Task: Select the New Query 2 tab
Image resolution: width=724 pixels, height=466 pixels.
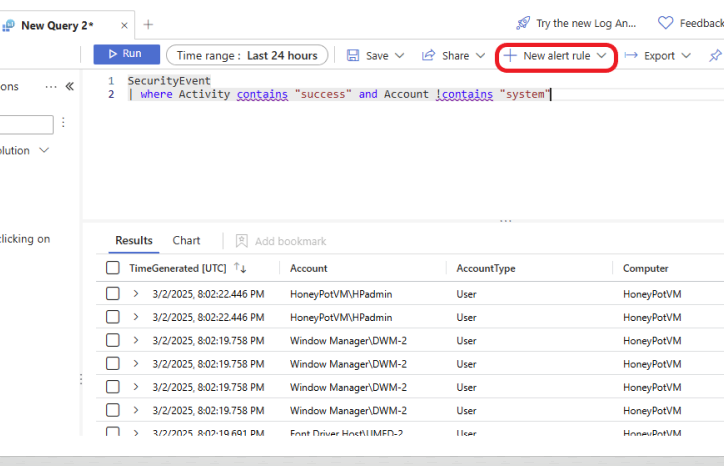Action: pyautogui.click(x=57, y=25)
